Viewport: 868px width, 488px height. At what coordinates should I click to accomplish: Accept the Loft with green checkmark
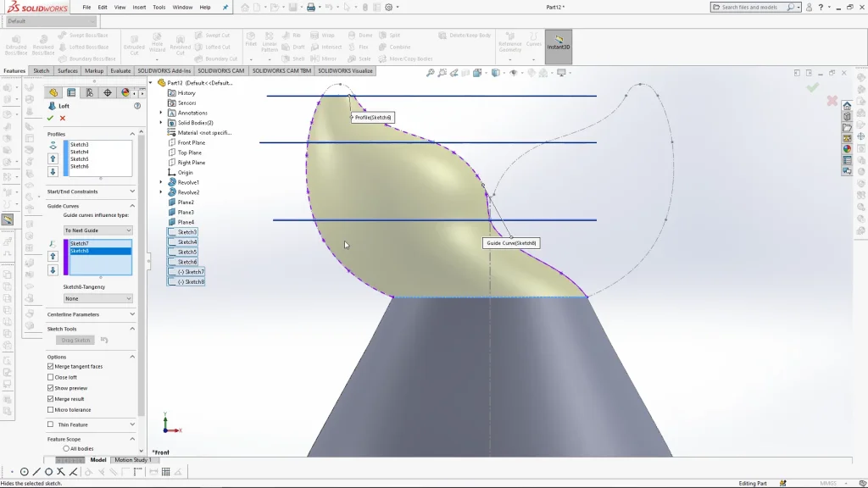[x=50, y=119]
